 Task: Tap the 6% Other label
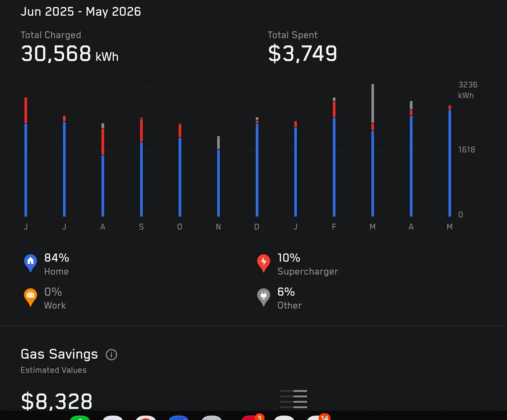pyautogui.click(x=289, y=298)
